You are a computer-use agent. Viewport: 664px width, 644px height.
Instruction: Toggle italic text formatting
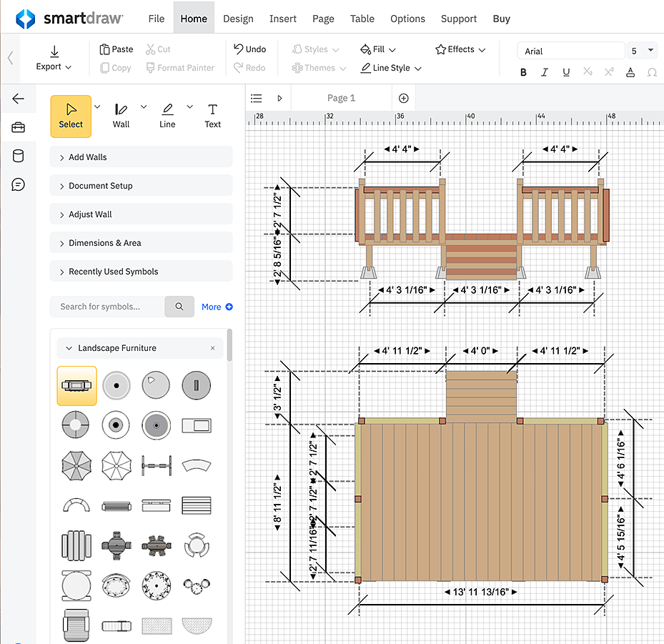[x=545, y=72]
